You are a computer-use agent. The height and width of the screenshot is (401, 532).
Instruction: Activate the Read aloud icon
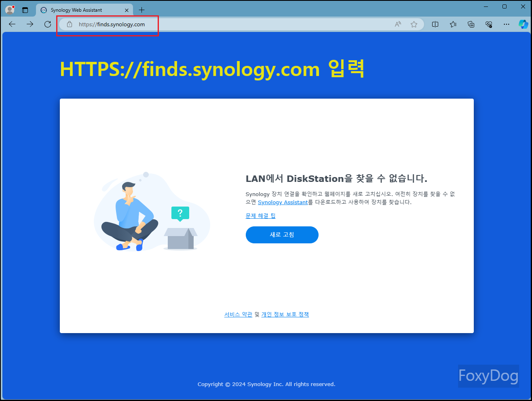(398, 24)
